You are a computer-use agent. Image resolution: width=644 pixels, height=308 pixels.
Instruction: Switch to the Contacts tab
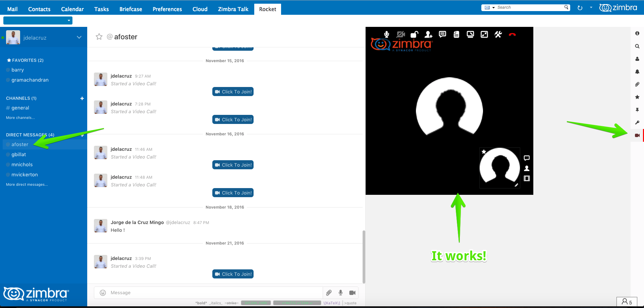pyautogui.click(x=39, y=9)
